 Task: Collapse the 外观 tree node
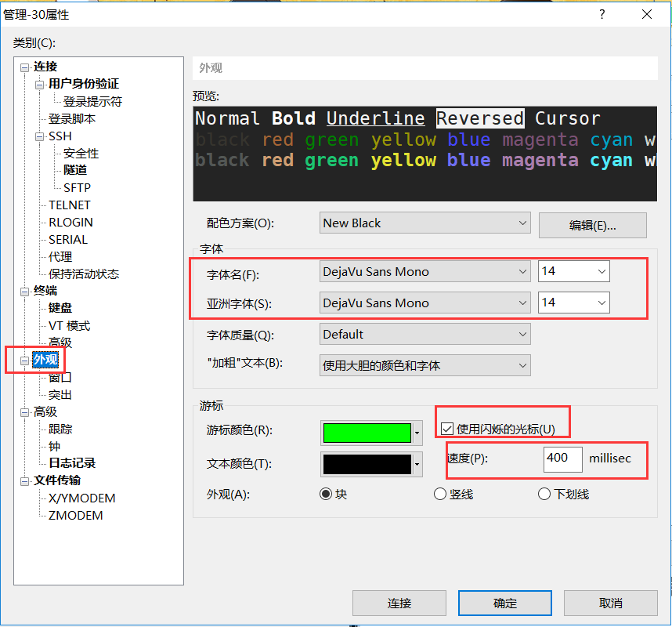point(24,361)
